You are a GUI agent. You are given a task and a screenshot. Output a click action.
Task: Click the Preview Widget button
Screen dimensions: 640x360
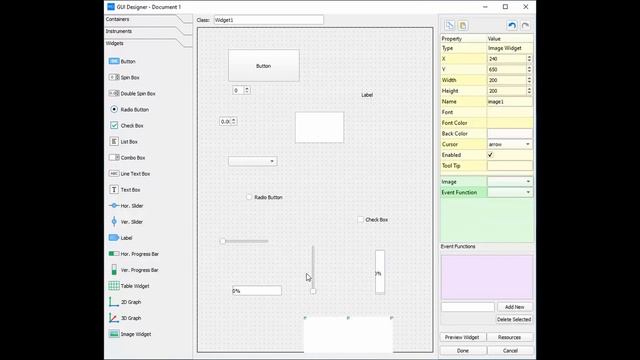(462, 337)
